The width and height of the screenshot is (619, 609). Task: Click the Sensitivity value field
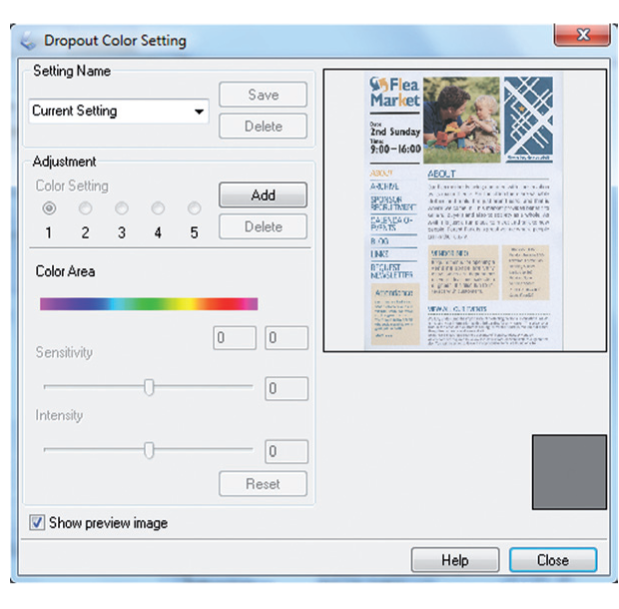point(286,388)
